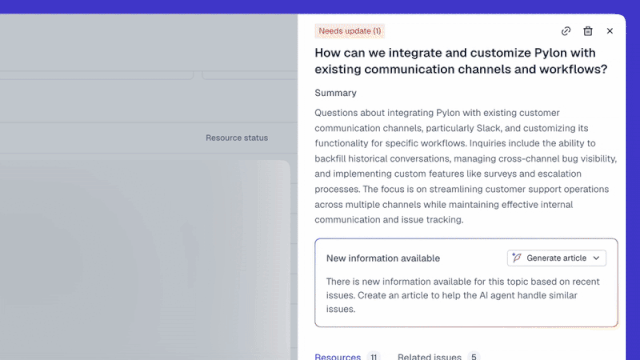The height and width of the screenshot is (360, 640).
Task: Click the feather icon on Generate article
Action: pos(517,258)
